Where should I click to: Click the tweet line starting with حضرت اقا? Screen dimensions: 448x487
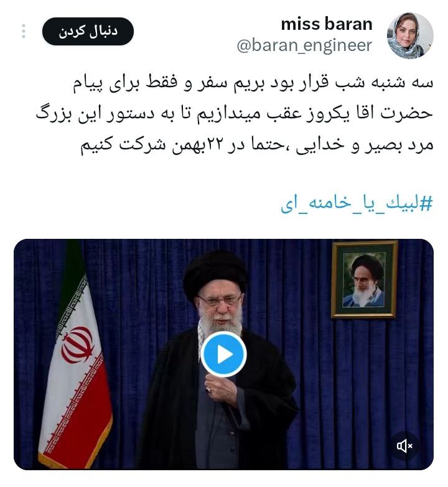pyautogui.click(x=234, y=114)
